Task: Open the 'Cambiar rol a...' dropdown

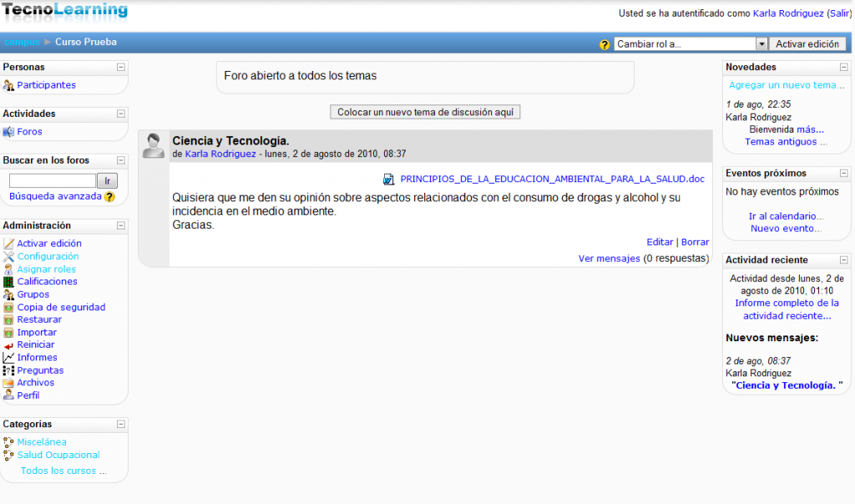Action: [x=691, y=44]
